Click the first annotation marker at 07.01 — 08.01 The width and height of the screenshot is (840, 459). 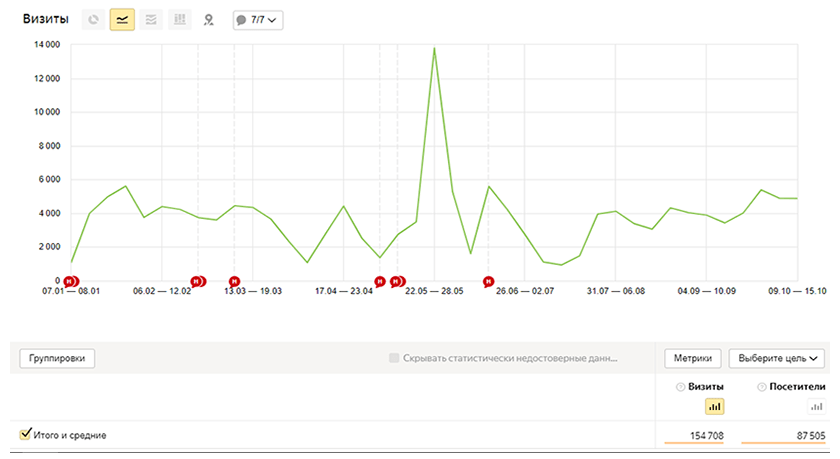tap(70, 281)
